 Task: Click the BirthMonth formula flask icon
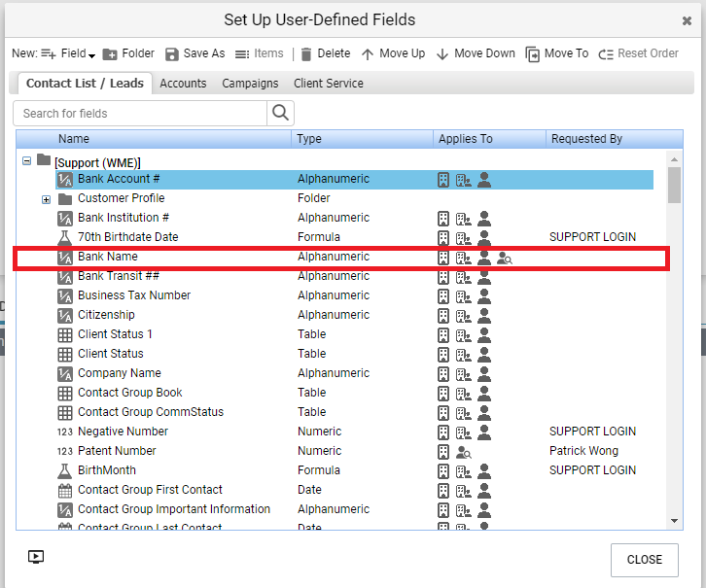(65, 471)
